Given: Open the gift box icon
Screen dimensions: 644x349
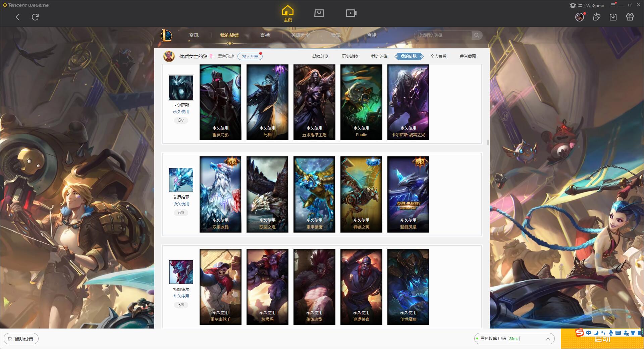Looking at the screenshot, I should click(630, 17).
